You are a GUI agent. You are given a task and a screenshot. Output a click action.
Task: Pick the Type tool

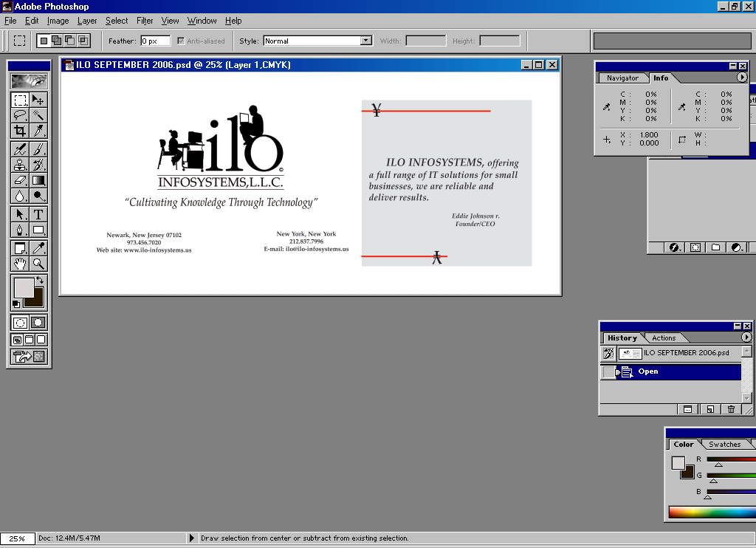tap(38, 215)
